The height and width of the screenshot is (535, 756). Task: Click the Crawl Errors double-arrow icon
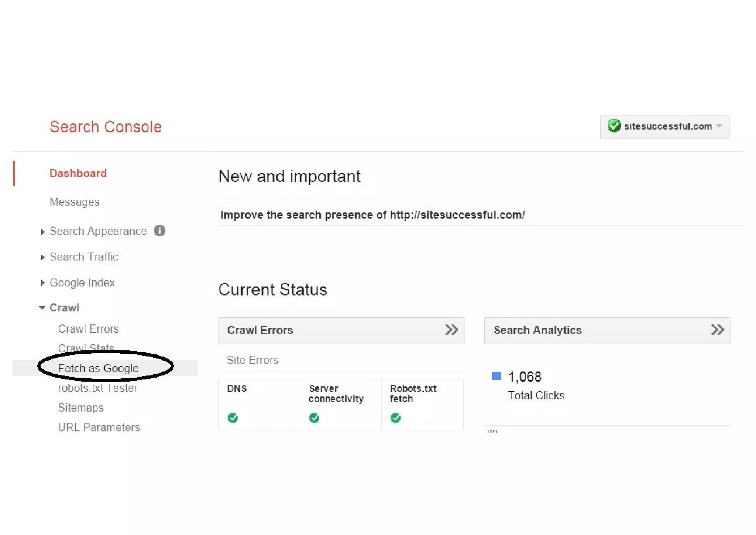point(451,330)
